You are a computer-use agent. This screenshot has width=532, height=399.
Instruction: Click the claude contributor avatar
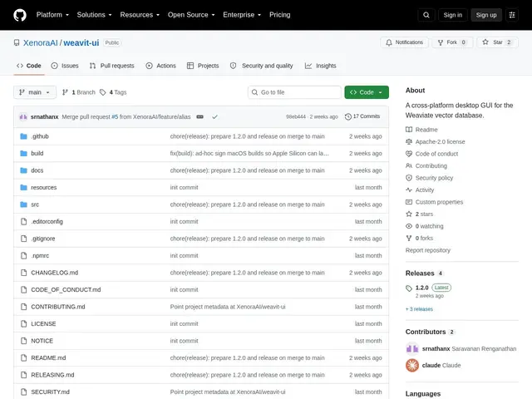click(412, 366)
